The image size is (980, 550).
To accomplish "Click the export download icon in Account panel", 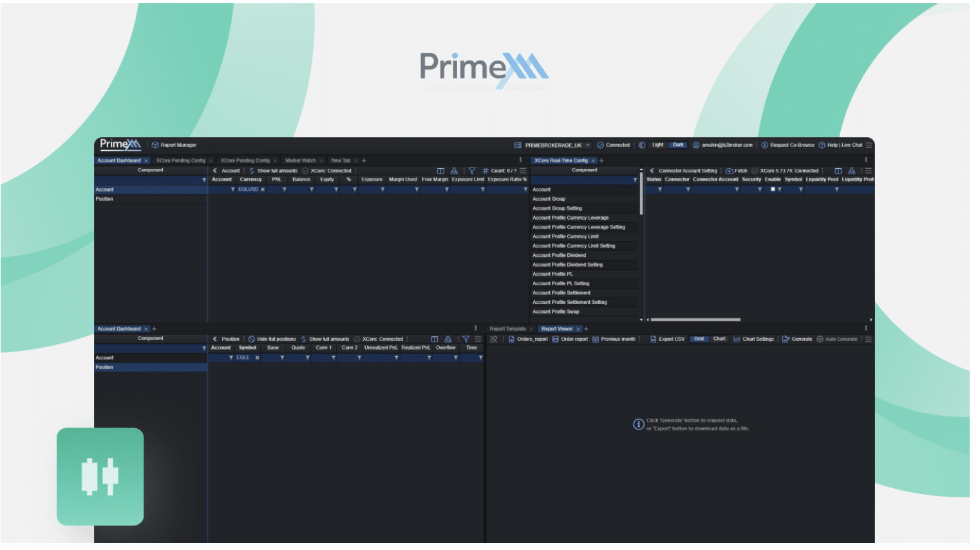I will pos(454,171).
